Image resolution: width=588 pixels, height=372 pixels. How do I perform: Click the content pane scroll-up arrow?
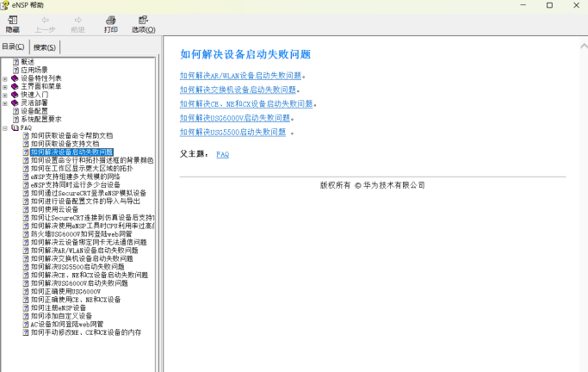(584, 46)
